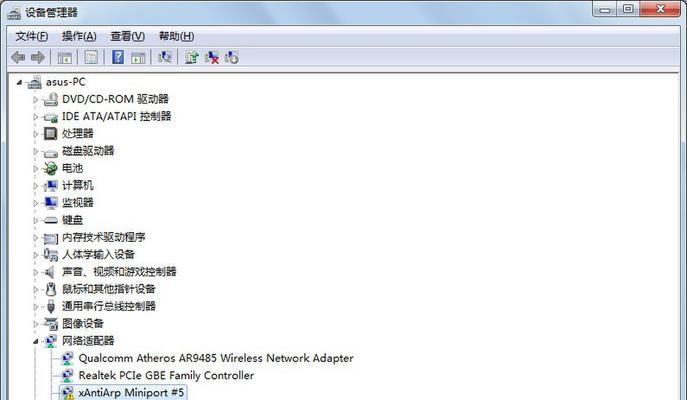Open Help with the blue question mark icon
This screenshot has width=687, height=400.
(118, 57)
